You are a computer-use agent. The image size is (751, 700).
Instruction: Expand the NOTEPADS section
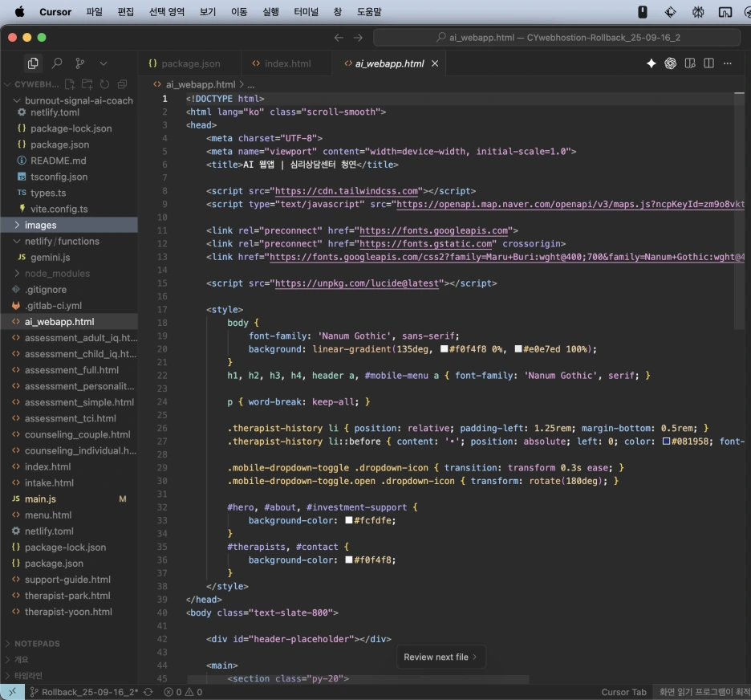(x=37, y=643)
